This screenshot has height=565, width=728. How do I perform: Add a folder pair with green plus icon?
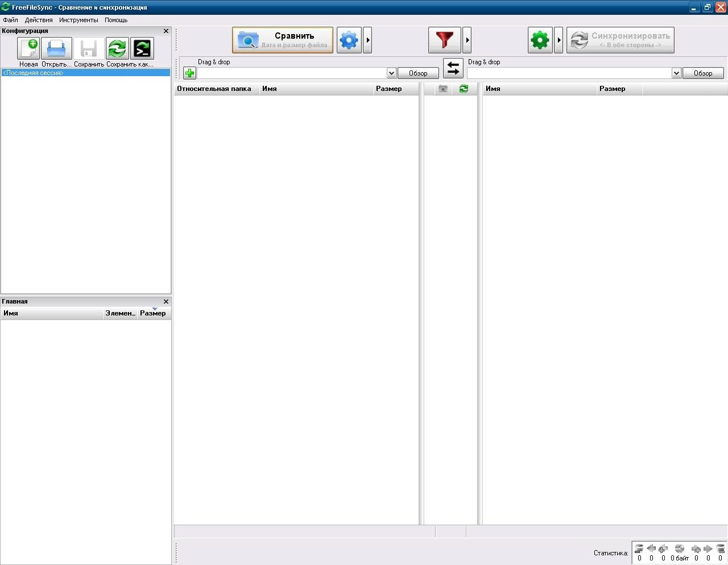point(189,73)
